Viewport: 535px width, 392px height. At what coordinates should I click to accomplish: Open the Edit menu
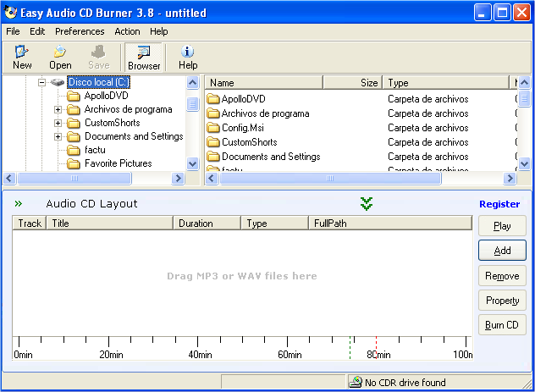pyautogui.click(x=37, y=31)
